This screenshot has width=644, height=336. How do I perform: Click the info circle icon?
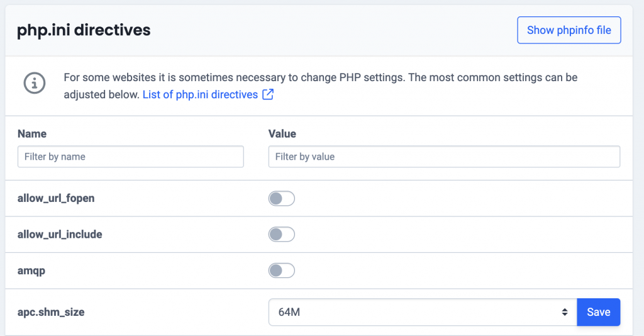tap(35, 83)
